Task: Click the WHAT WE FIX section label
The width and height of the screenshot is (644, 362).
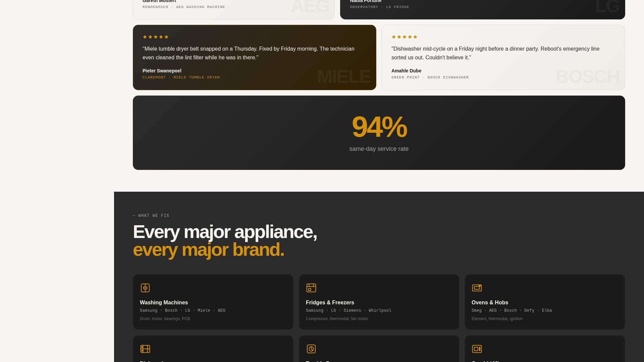Action: [x=151, y=216]
